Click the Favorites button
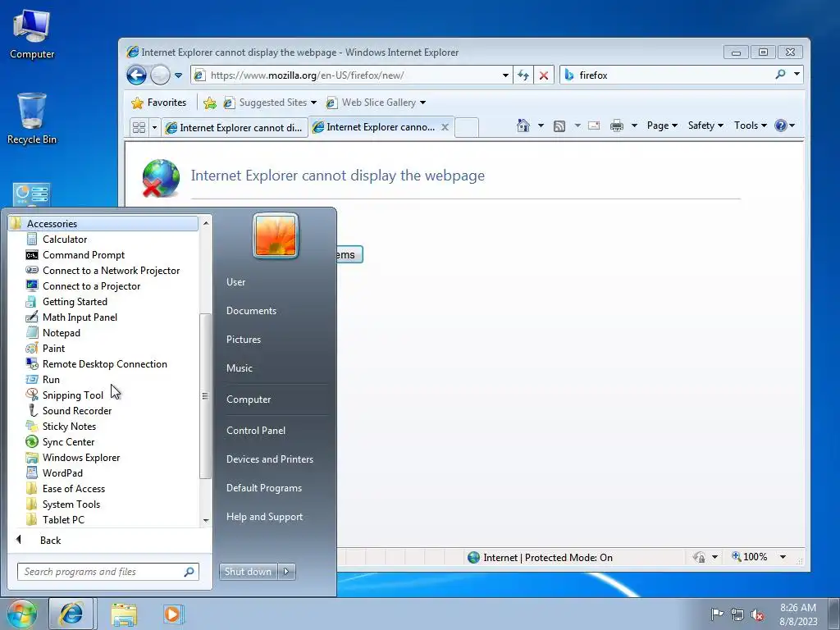 pos(159,103)
